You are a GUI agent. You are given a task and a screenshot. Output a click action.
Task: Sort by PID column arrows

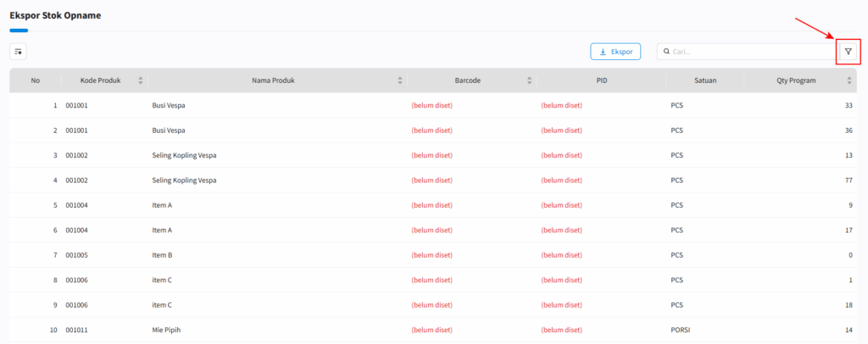tap(659, 80)
